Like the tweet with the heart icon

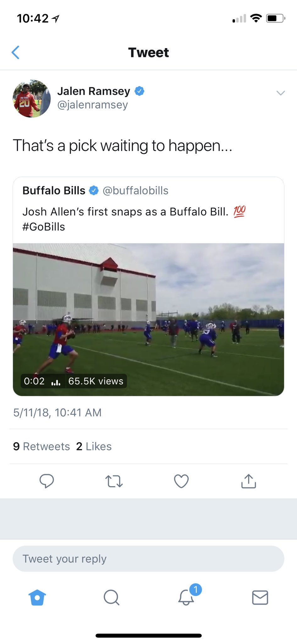click(181, 481)
